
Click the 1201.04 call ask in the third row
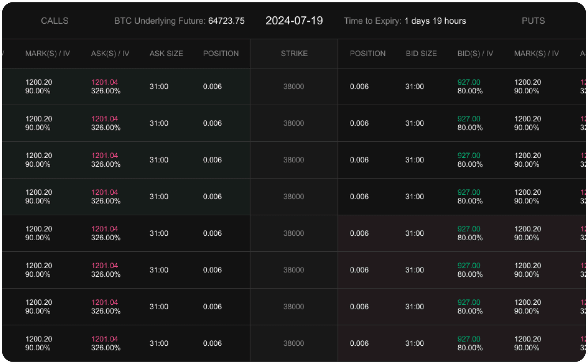(x=104, y=156)
